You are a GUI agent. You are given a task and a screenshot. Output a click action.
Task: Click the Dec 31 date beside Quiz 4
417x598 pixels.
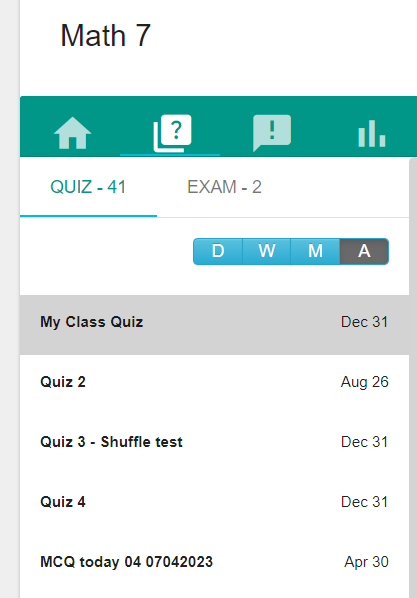[364, 502]
